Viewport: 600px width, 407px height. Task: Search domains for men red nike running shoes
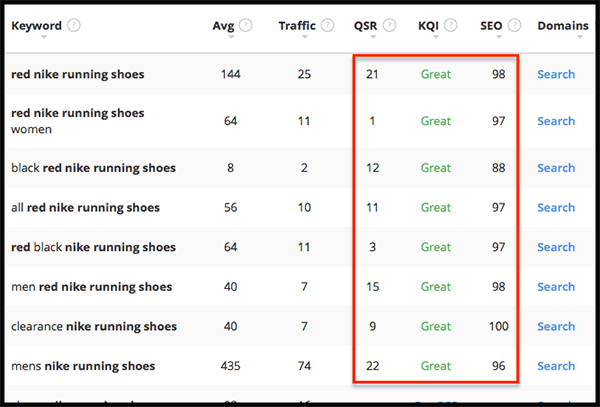click(x=556, y=287)
